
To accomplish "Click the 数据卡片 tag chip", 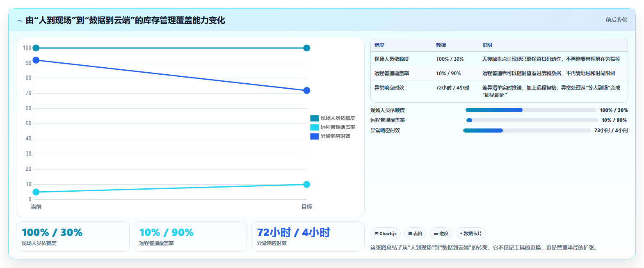I will click(x=471, y=234).
